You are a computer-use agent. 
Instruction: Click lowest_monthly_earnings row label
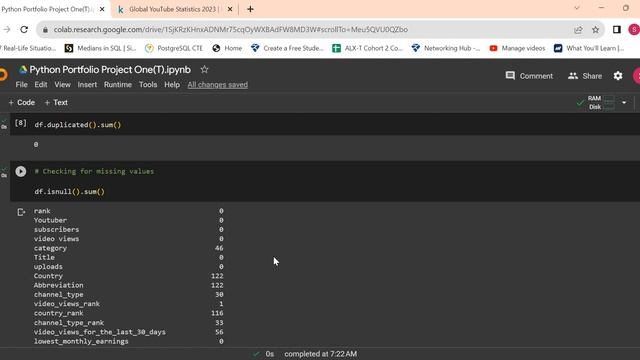(81, 341)
